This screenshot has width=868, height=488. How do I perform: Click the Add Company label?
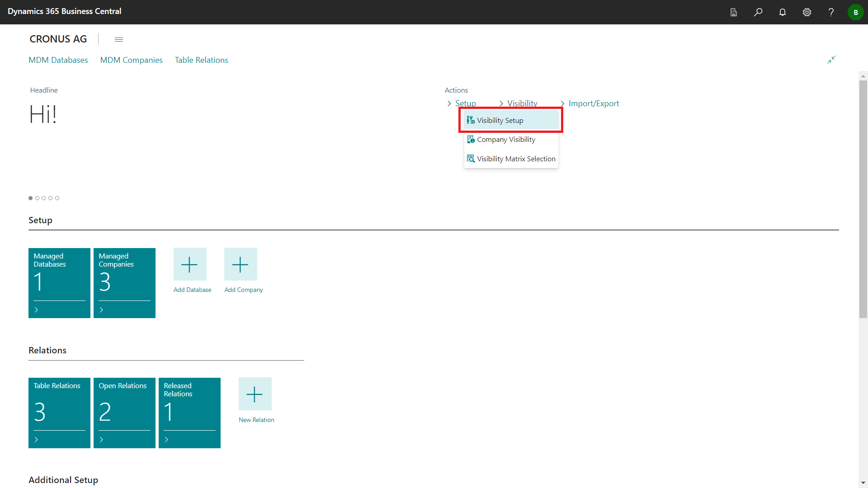point(244,290)
